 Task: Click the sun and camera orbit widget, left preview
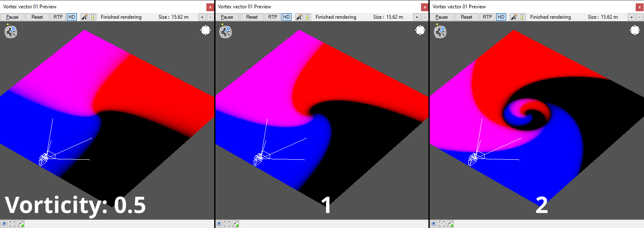point(10,32)
